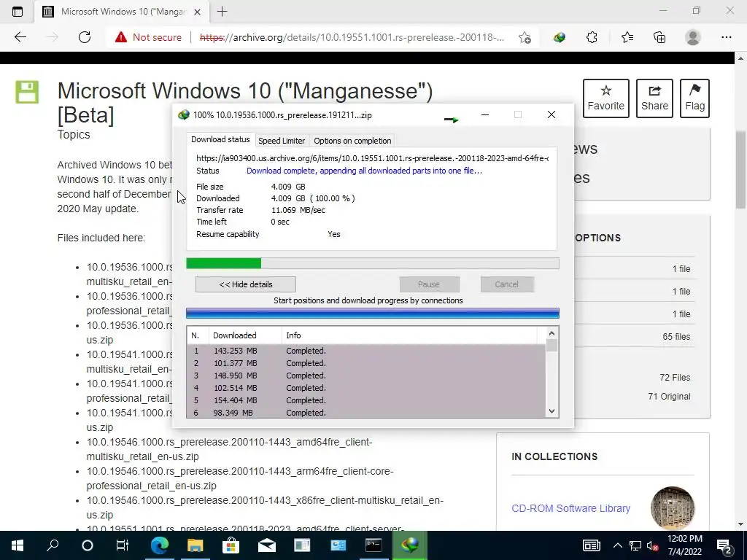Click the CD-ROM Software Library thumbnail

pyautogui.click(x=673, y=508)
